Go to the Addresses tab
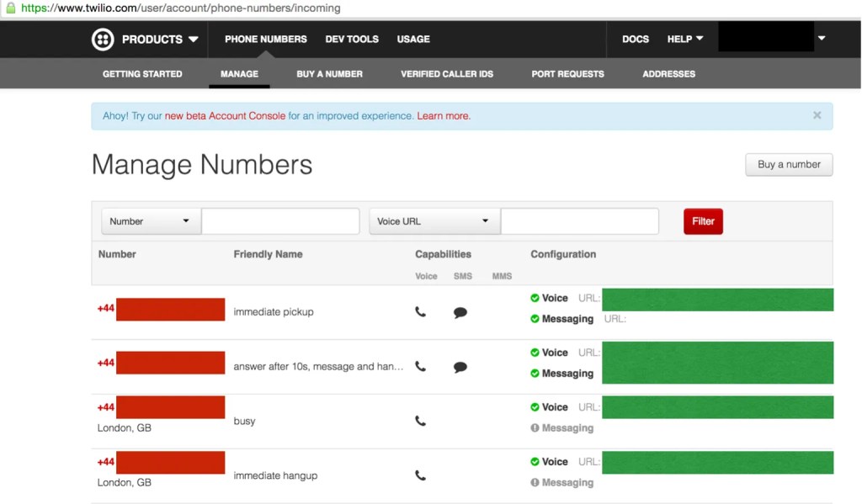The image size is (862, 504). [668, 74]
